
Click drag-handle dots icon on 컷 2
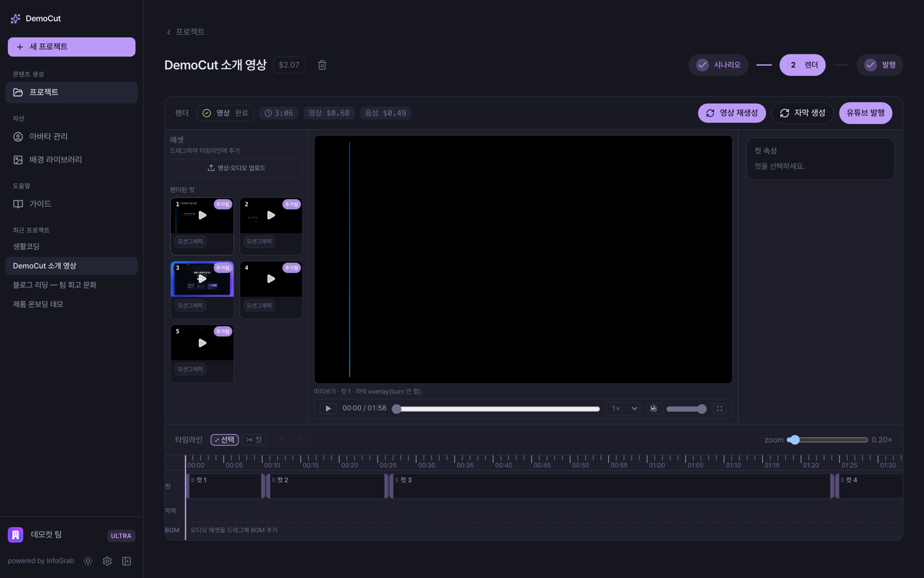[274, 480]
